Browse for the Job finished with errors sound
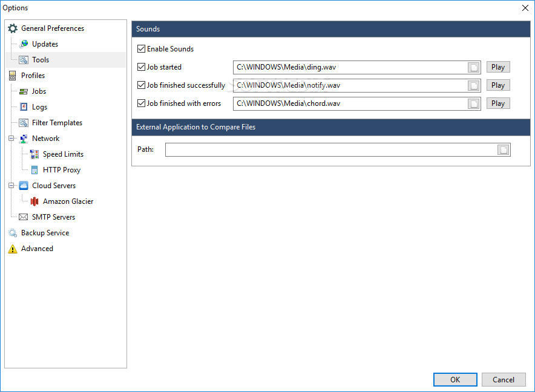This screenshot has width=535, height=392. (474, 103)
